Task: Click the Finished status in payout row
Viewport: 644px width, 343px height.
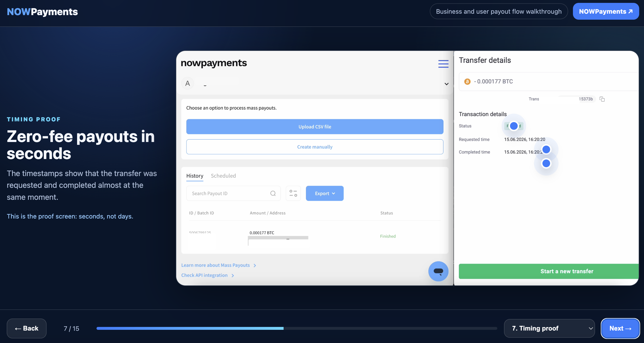Action: pyautogui.click(x=388, y=236)
